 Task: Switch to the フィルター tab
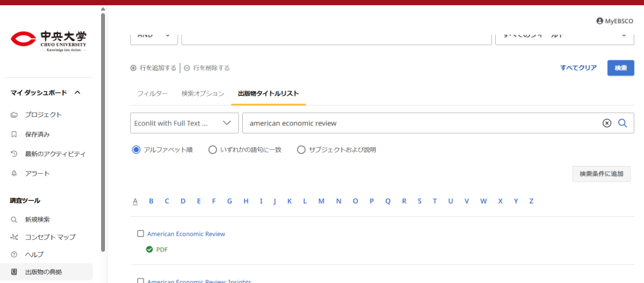pyautogui.click(x=152, y=94)
